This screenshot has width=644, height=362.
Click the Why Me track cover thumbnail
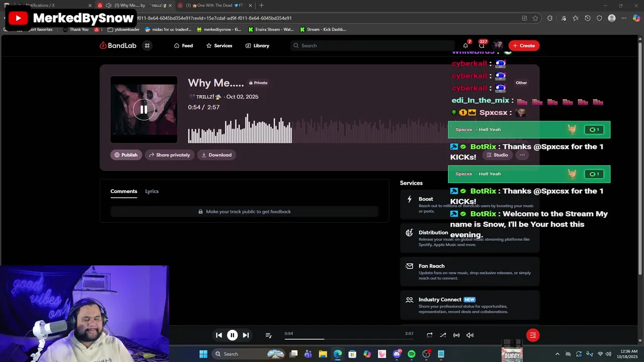(144, 109)
